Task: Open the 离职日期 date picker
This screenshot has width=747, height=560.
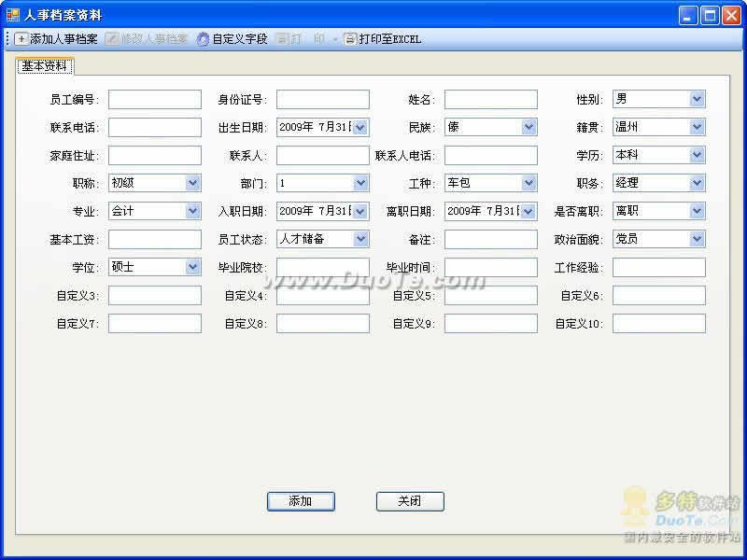Action: tap(528, 212)
